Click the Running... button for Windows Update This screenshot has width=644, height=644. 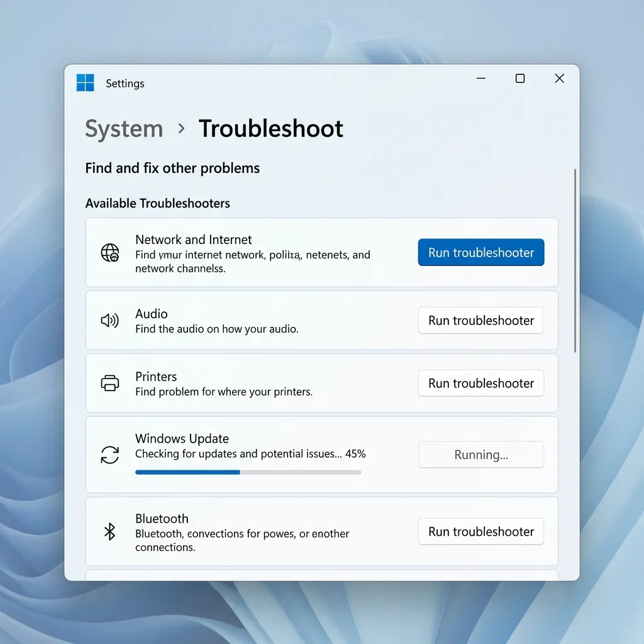481,455
